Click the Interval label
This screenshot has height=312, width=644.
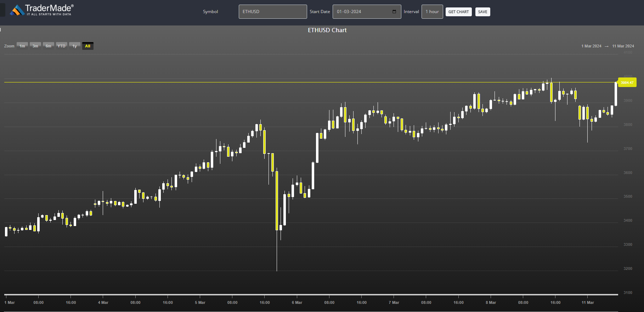[x=411, y=12]
